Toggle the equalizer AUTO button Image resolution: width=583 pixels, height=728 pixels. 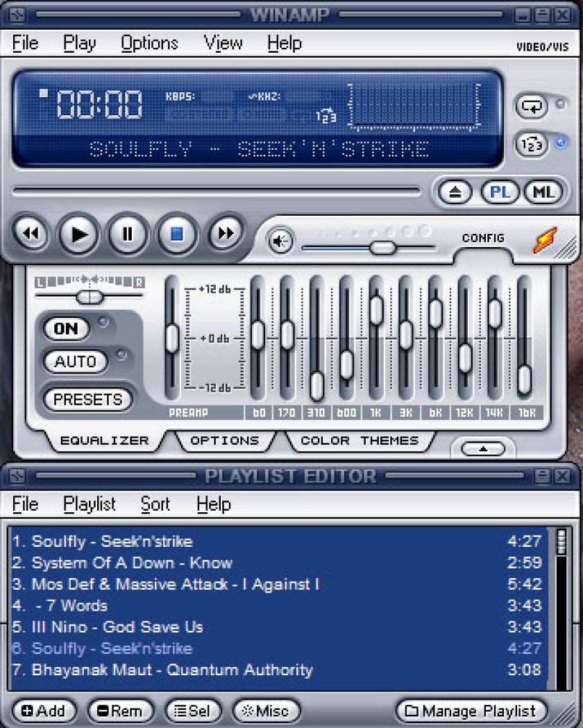point(75,361)
